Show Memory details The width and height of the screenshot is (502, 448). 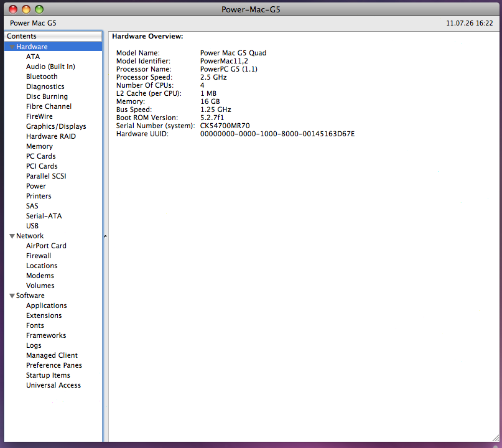pyautogui.click(x=39, y=146)
